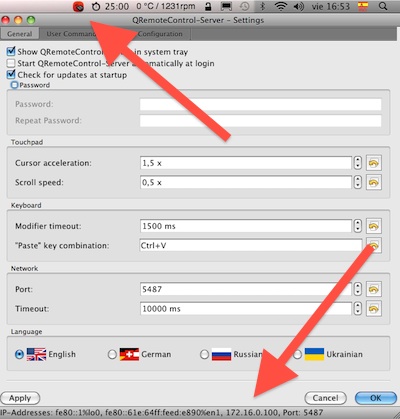The image size is (400, 419).
Task: Adjust the Modifier timeout stepper arrows
Action: [x=358, y=226]
